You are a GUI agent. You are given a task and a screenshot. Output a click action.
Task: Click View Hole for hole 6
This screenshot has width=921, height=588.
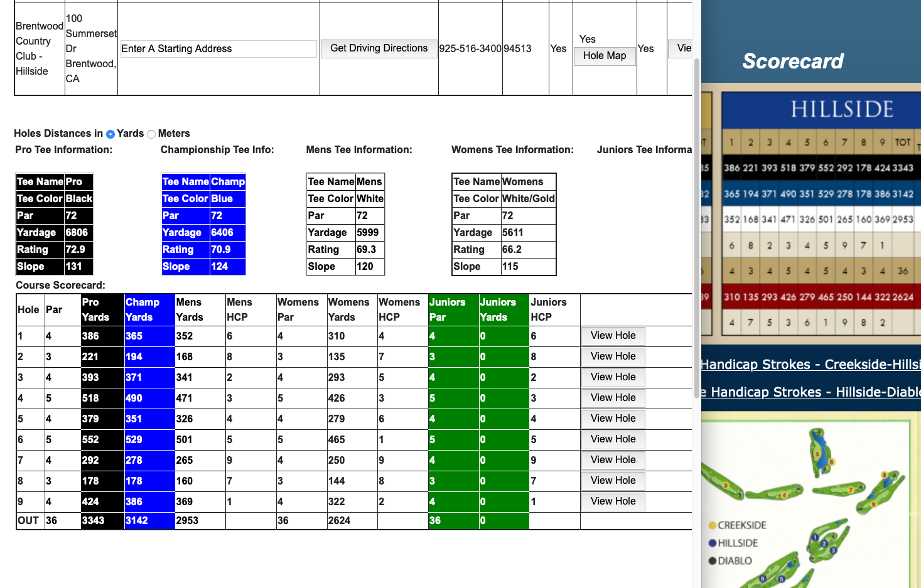[613, 439]
